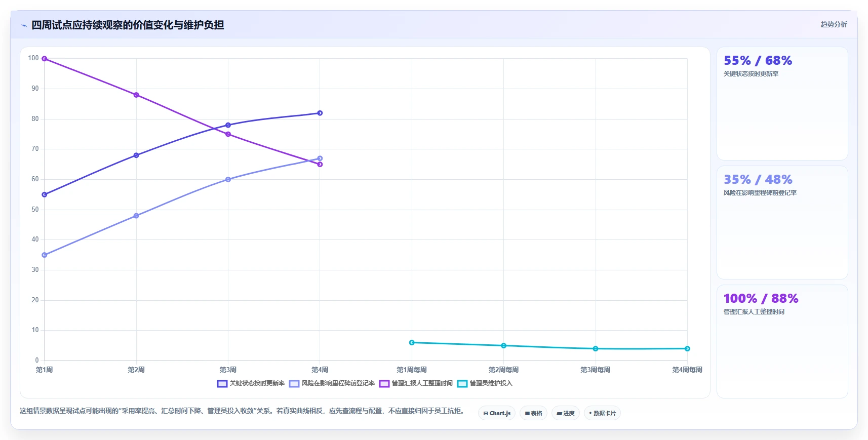Screen dimensions: 868x440
Task: Select the 管理员维护投入 point at 第3周每周
Action: pos(596,349)
